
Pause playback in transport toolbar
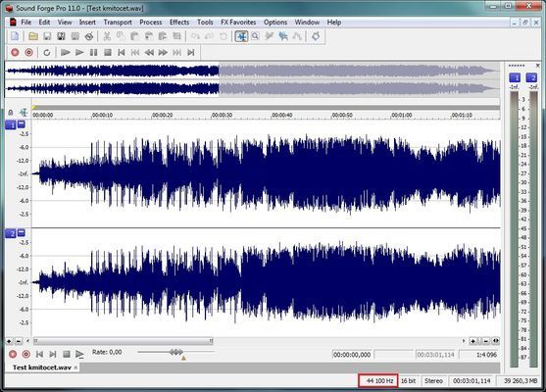93,53
